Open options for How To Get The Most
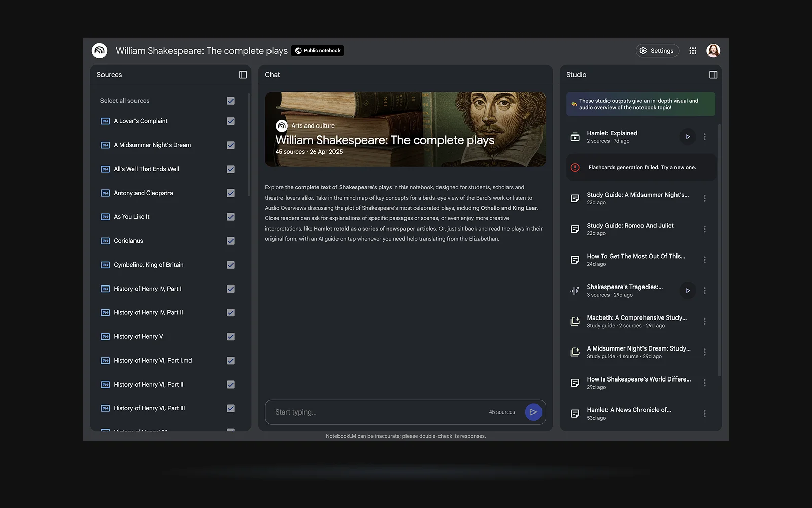Screen dimensions: 812x508 tap(704, 260)
